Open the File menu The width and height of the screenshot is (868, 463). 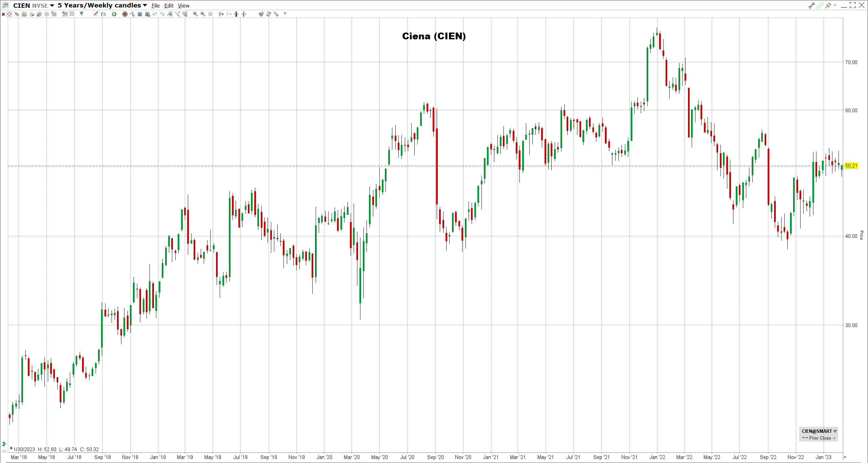pos(156,6)
